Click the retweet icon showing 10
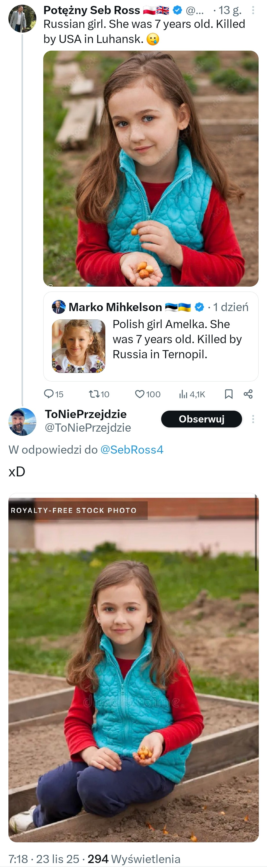Image resolution: width=267 pixels, height=868 pixels. pyautogui.click(x=93, y=394)
